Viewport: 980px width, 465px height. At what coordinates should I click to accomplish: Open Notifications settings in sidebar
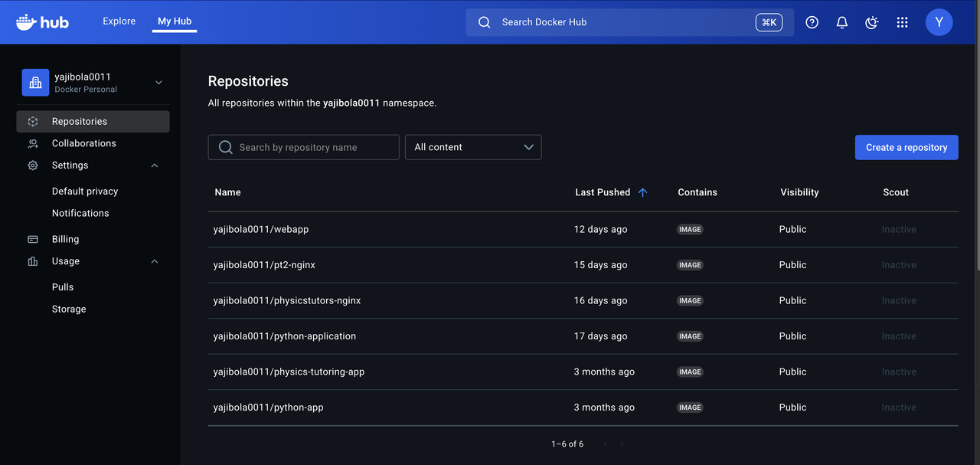[x=80, y=213]
